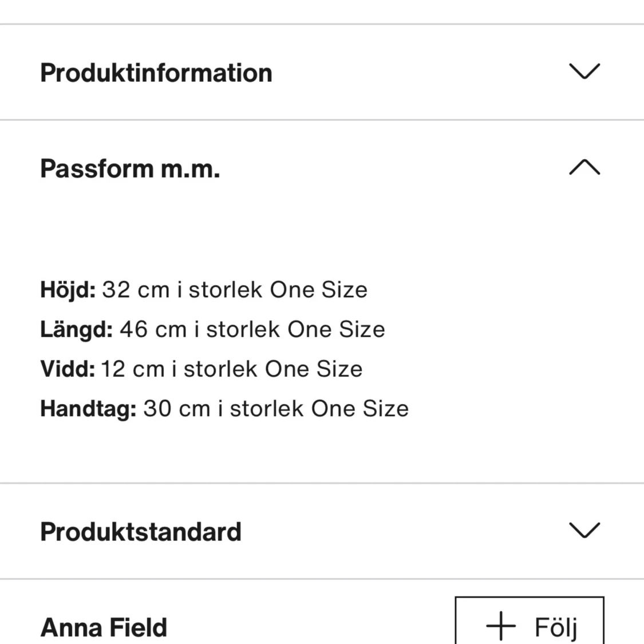Click the Handtag 30 cm specification line
The width and height of the screenshot is (644, 644).
pos(224,408)
